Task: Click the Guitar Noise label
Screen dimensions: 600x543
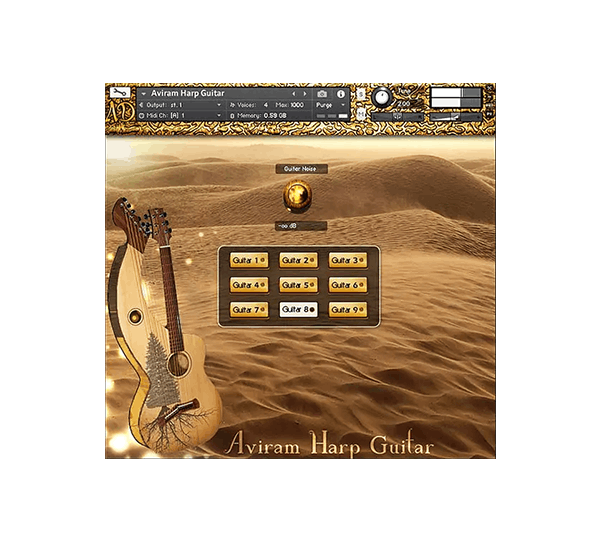Action: point(301,169)
